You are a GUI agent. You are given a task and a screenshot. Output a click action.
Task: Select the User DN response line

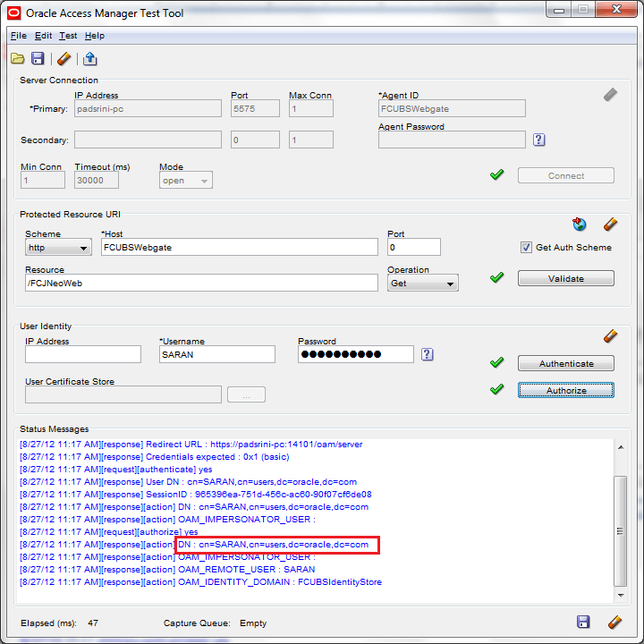[188, 482]
